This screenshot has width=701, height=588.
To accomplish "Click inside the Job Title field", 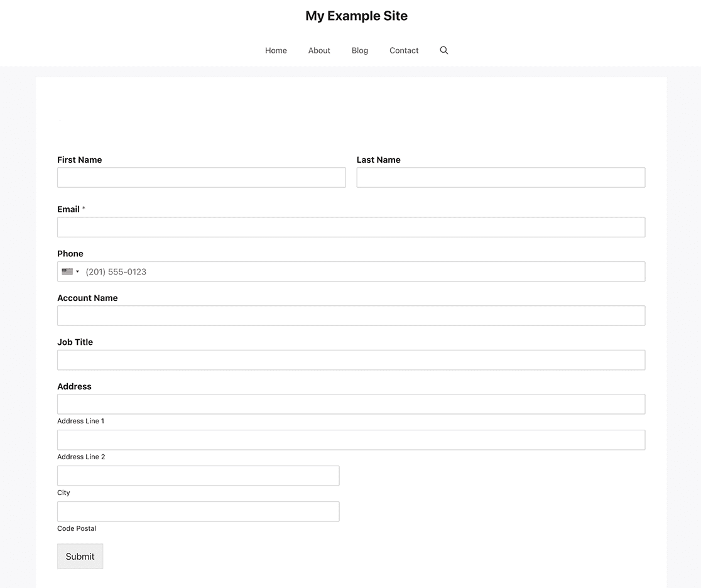I will click(351, 359).
